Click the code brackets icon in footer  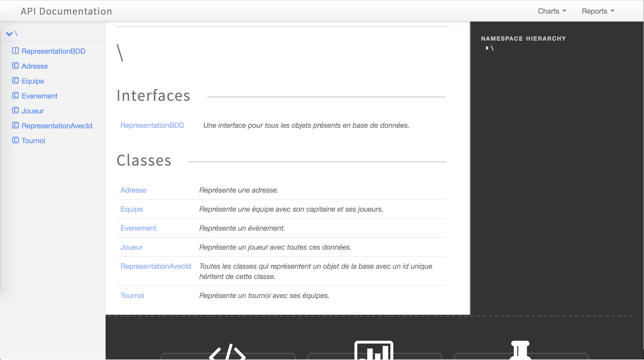[227, 352]
